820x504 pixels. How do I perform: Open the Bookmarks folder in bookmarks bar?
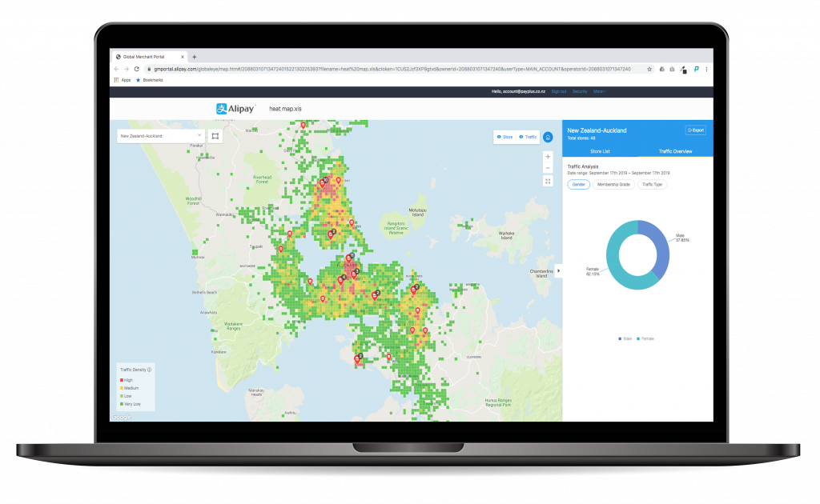150,80
